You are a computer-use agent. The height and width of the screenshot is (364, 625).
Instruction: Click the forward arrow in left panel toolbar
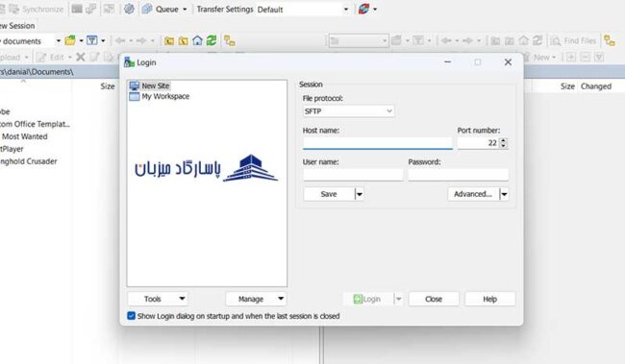point(141,40)
